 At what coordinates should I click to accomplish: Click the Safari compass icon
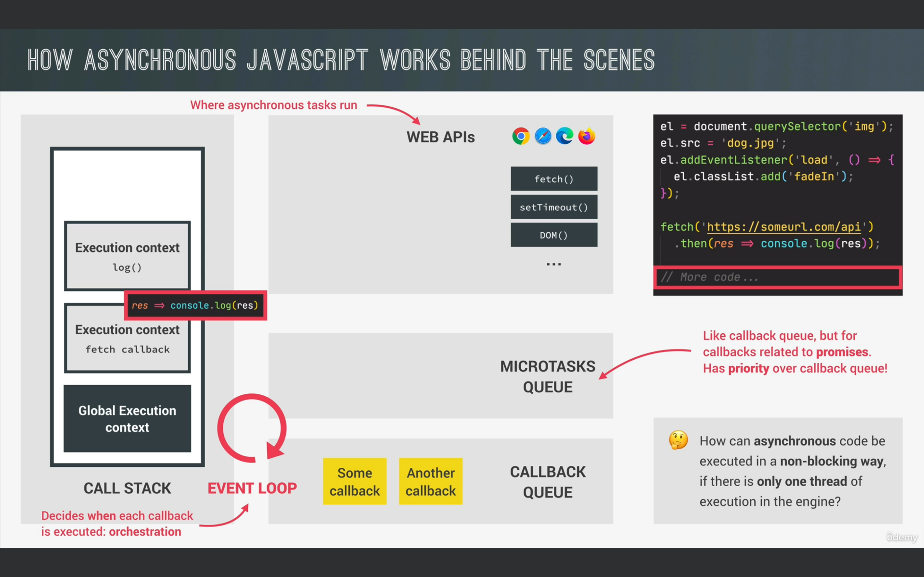coord(543,136)
